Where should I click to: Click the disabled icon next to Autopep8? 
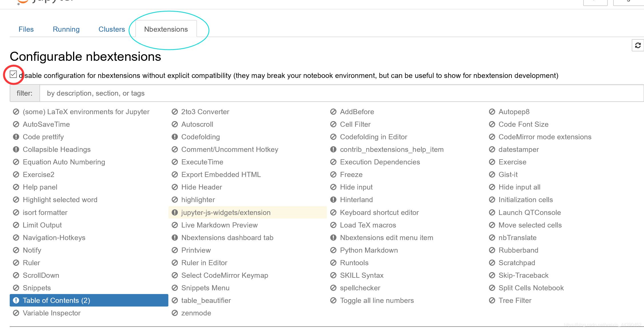click(492, 112)
